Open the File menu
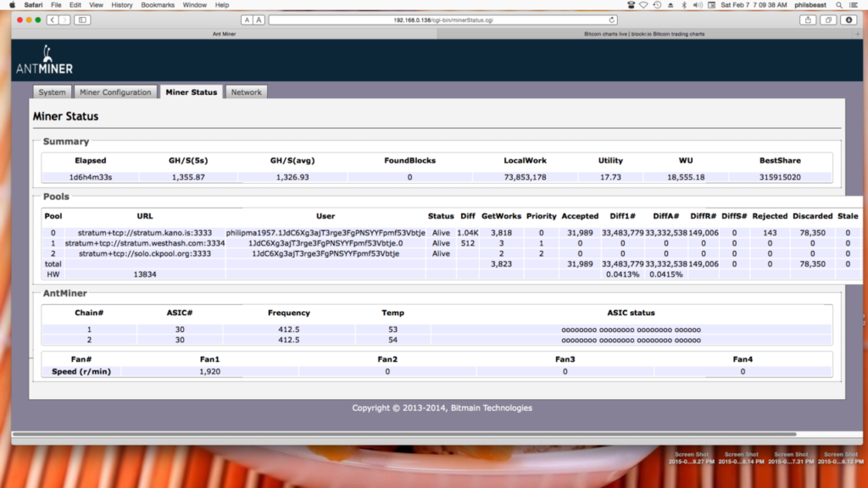 (57, 5)
